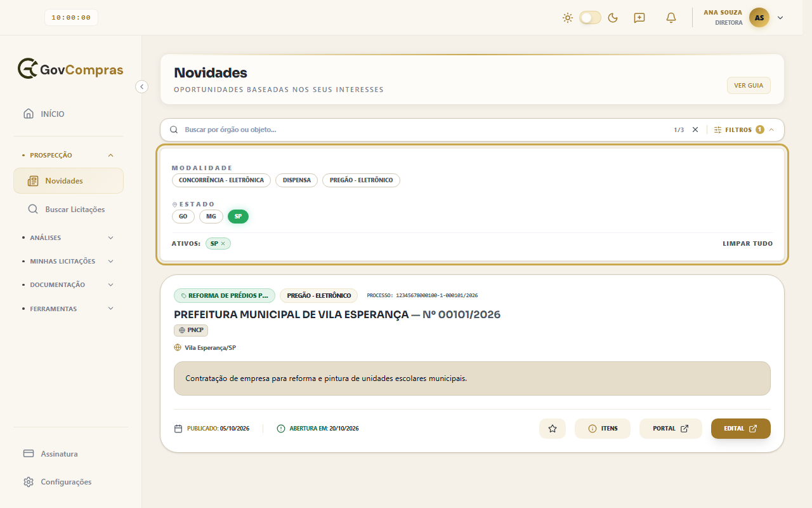
Task: Collapse the sidebar with the arrow button
Action: (142, 86)
